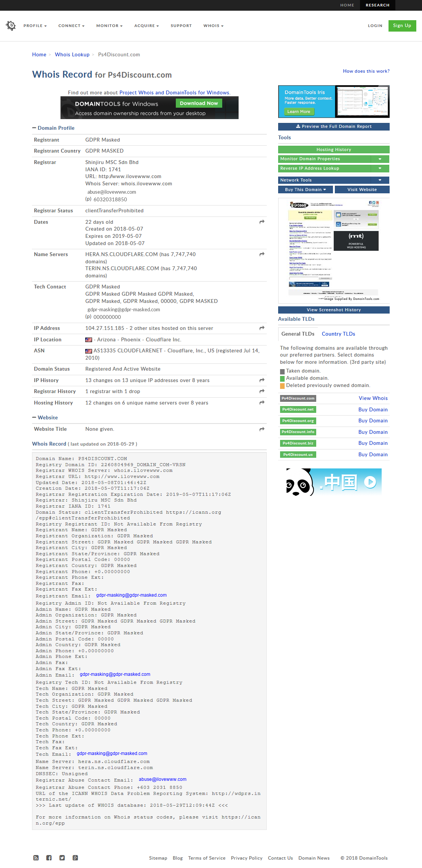Viewport: 422px width, 868px height.
Task: Expand Reverse IP Address Lookup dropdown
Action: (x=380, y=169)
